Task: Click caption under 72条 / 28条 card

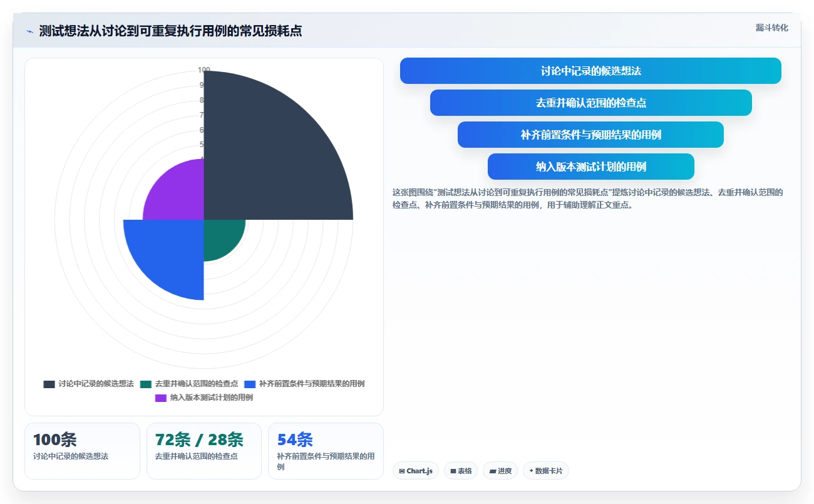Action: pos(197,456)
